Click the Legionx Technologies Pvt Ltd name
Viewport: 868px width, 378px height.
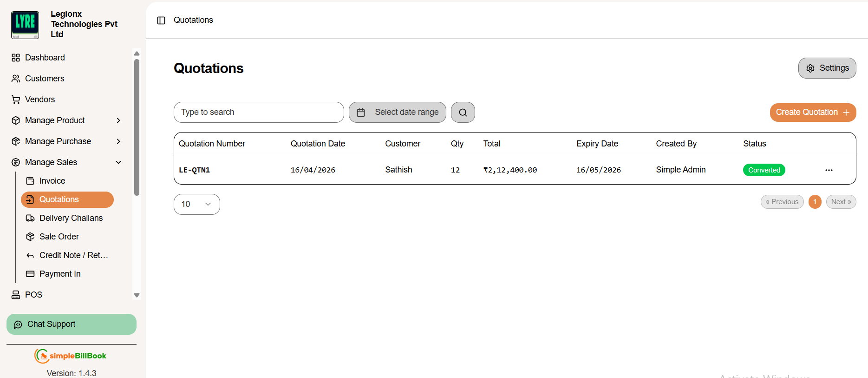click(84, 24)
